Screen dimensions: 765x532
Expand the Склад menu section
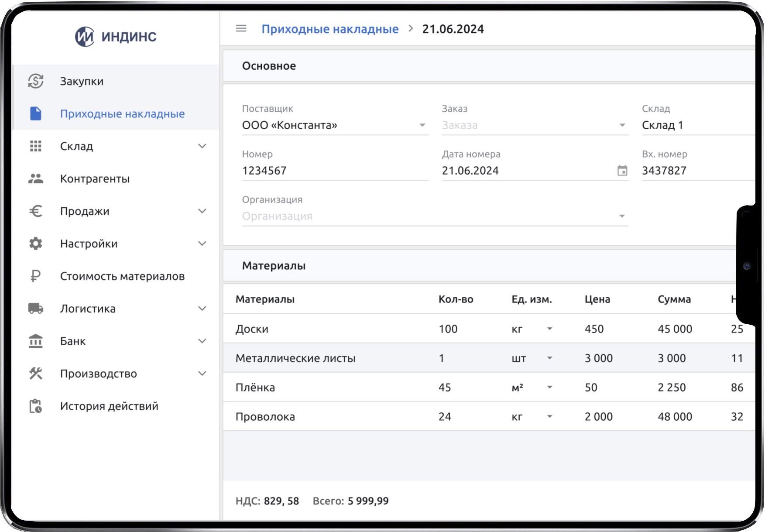(x=202, y=146)
